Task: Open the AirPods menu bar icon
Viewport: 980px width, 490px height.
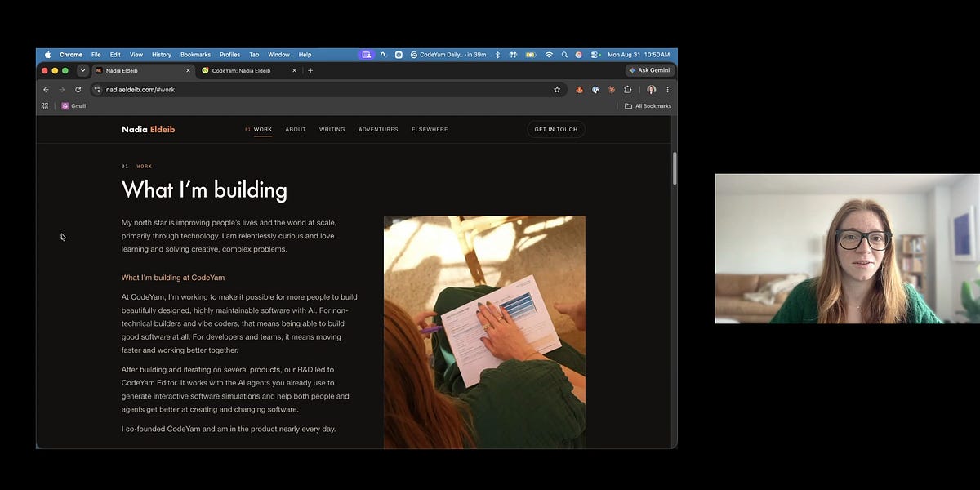Action: (x=514, y=55)
